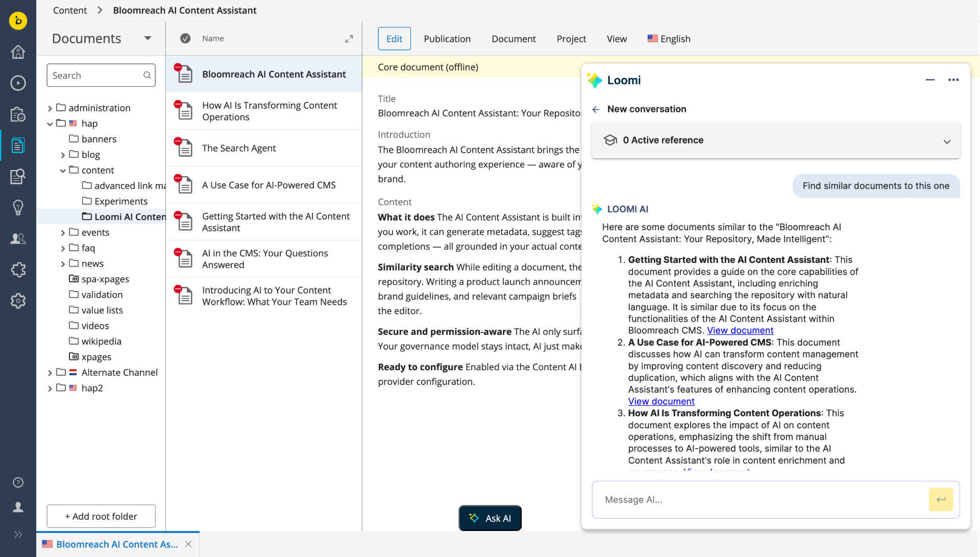Open the Content documents sidebar icon
This screenshot has height=557, width=980.
[x=18, y=146]
